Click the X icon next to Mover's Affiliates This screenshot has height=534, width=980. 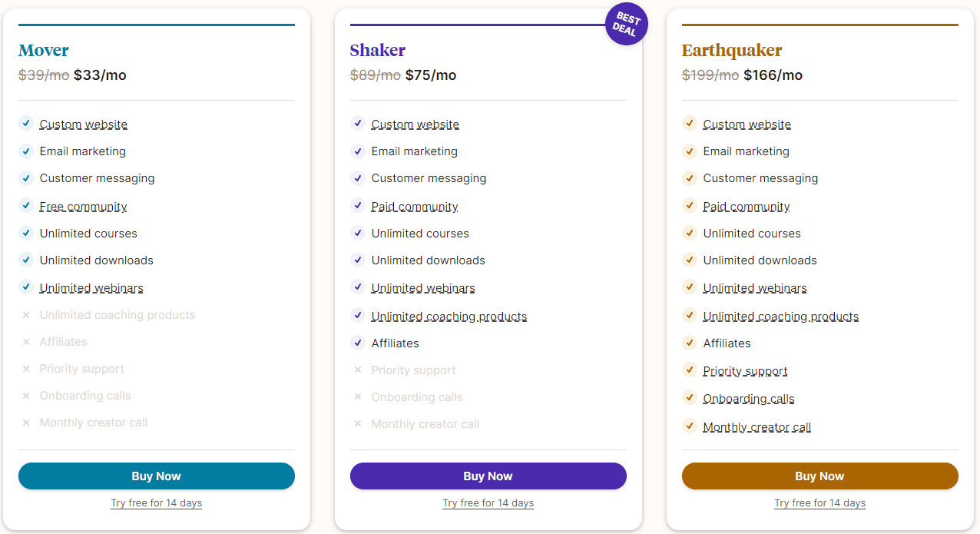click(26, 342)
